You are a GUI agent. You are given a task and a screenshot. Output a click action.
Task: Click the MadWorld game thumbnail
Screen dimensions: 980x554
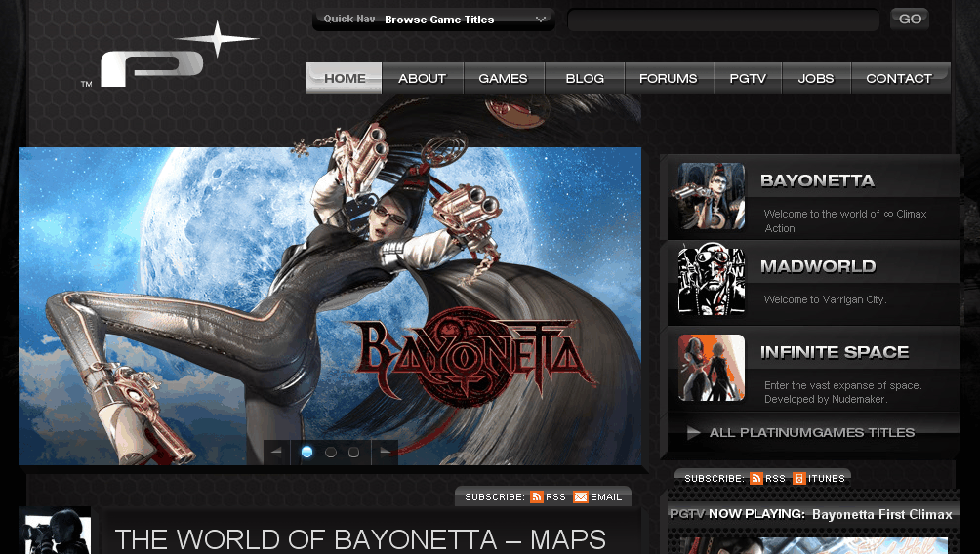(712, 282)
